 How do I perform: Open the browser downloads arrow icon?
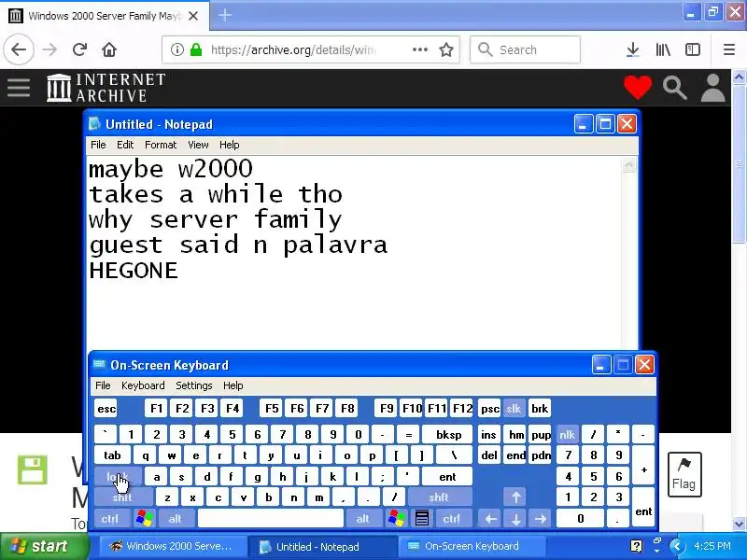pos(633,49)
